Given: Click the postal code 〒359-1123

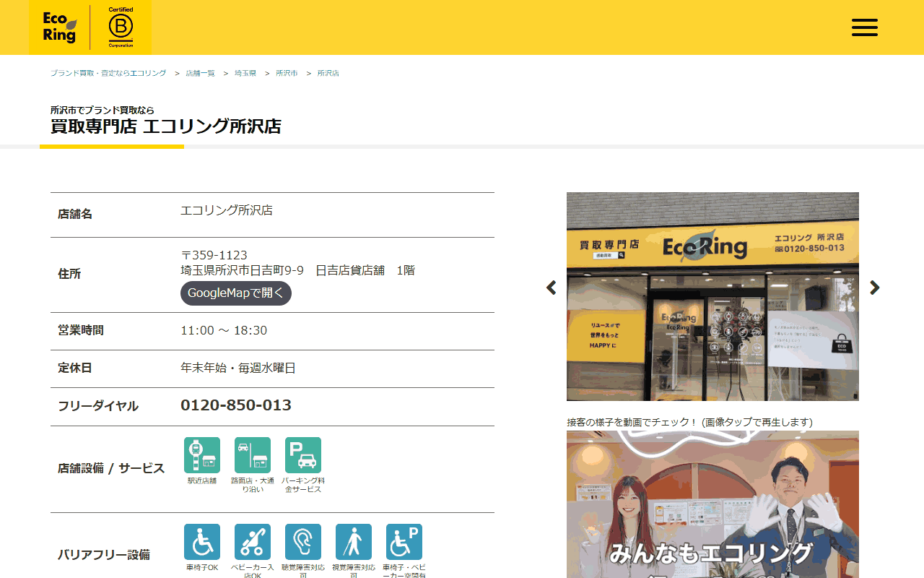Looking at the screenshot, I should 214,255.
